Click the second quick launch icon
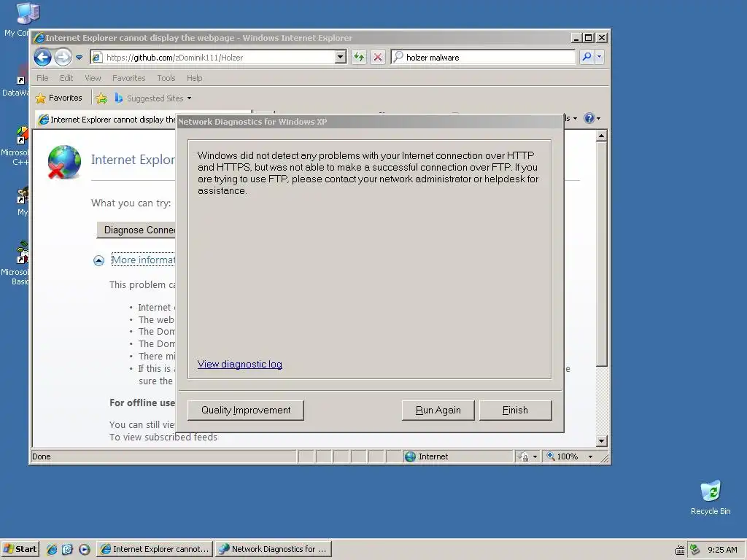The image size is (747, 560). point(67,550)
